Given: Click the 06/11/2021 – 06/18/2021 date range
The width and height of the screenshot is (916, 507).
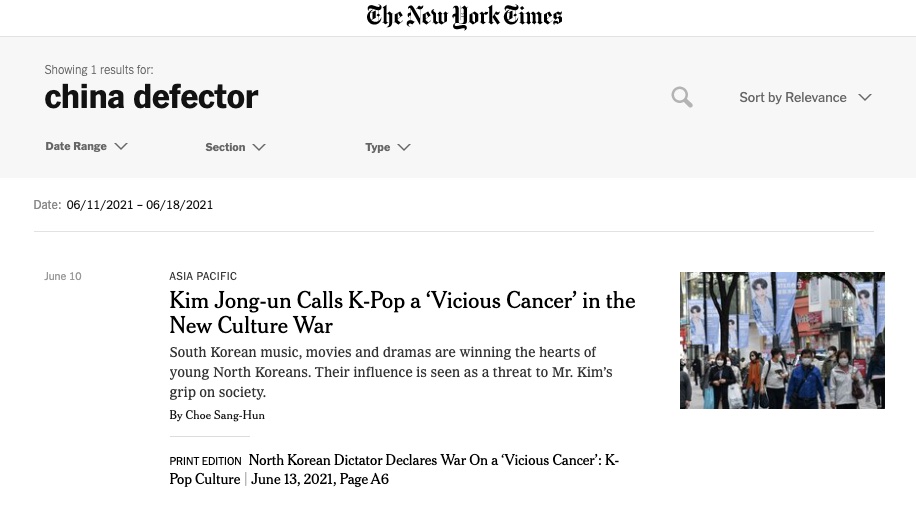Looking at the screenshot, I should pos(140,205).
